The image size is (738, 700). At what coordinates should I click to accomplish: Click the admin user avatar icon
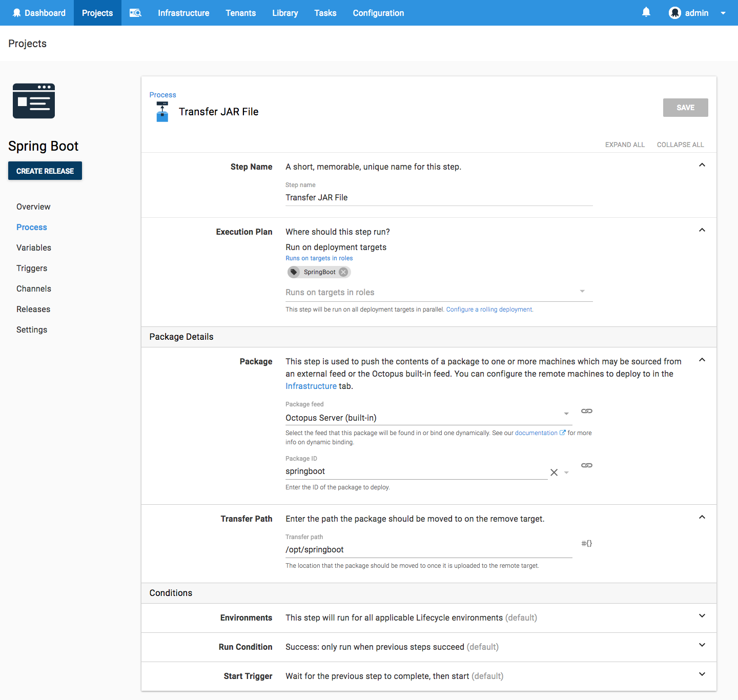(x=674, y=13)
